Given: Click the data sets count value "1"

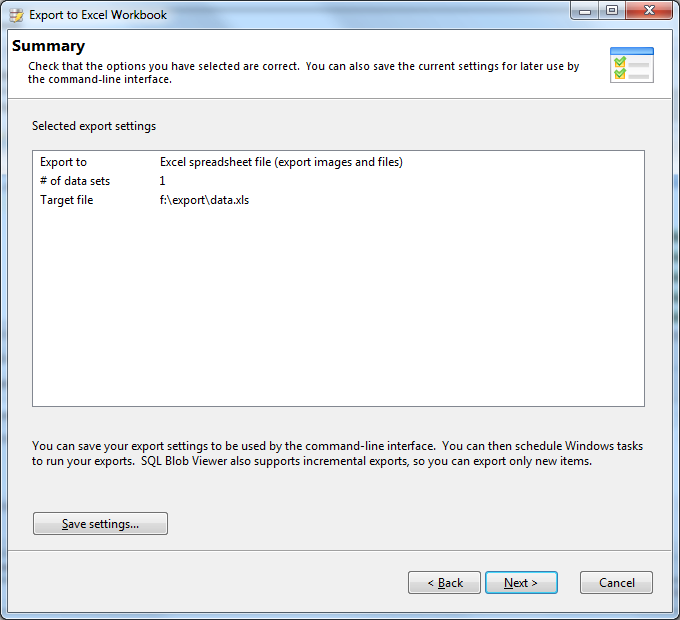Looking at the screenshot, I should tap(162, 181).
